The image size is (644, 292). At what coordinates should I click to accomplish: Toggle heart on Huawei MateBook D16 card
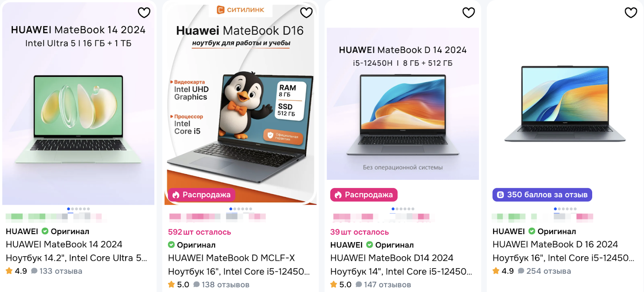306,13
